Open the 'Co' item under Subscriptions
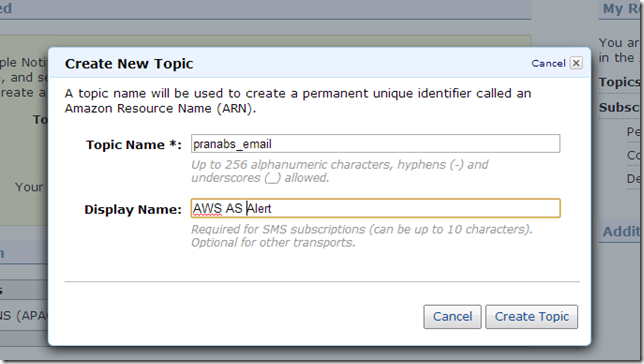 tap(633, 155)
